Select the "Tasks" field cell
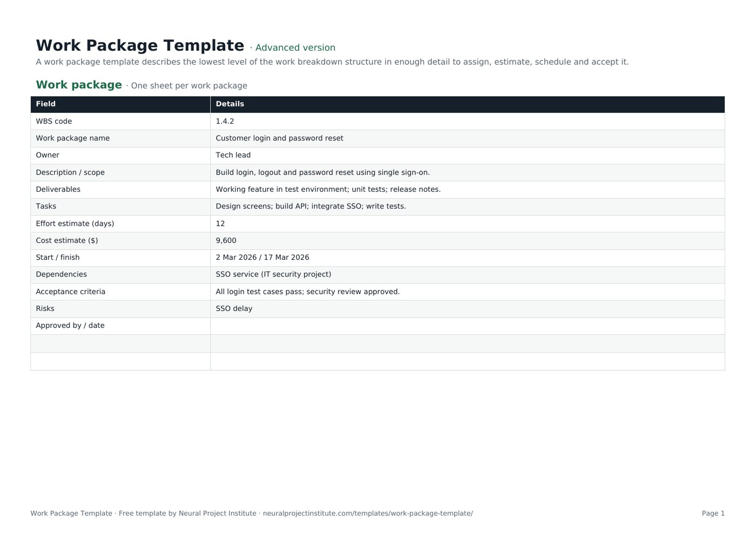This screenshot has height=534, width=756. coord(120,207)
